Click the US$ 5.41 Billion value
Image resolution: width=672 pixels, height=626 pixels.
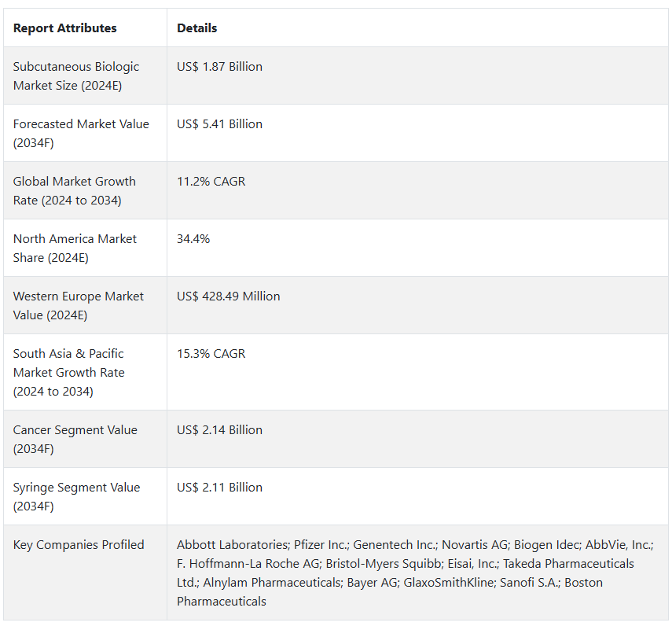point(219,124)
